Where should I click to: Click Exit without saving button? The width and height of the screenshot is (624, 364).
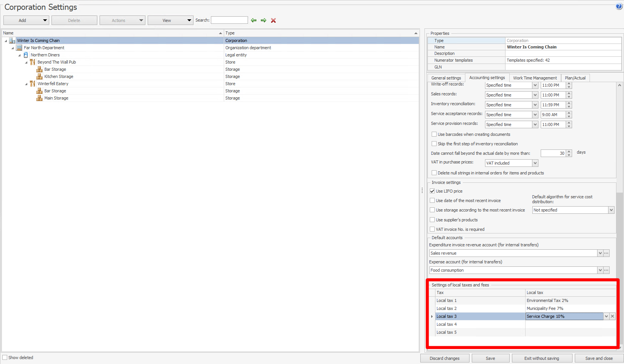(541, 358)
